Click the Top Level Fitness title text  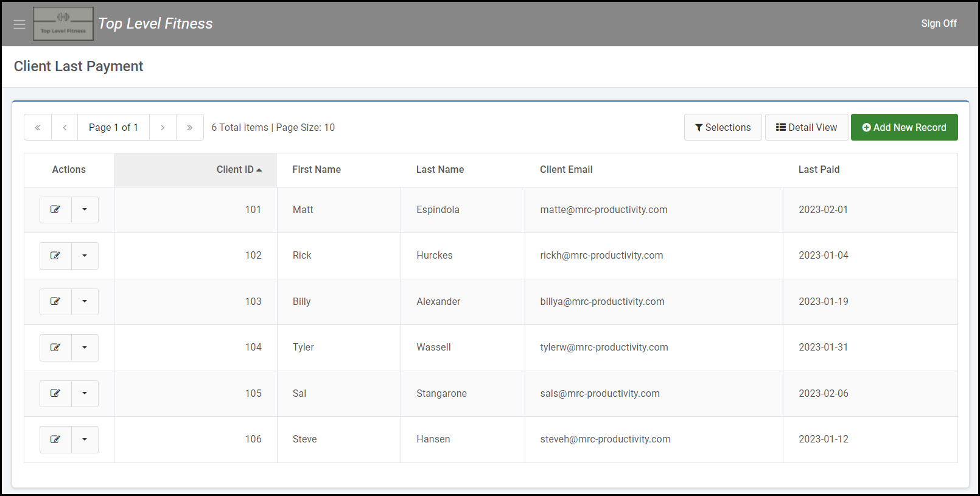pyautogui.click(x=155, y=24)
